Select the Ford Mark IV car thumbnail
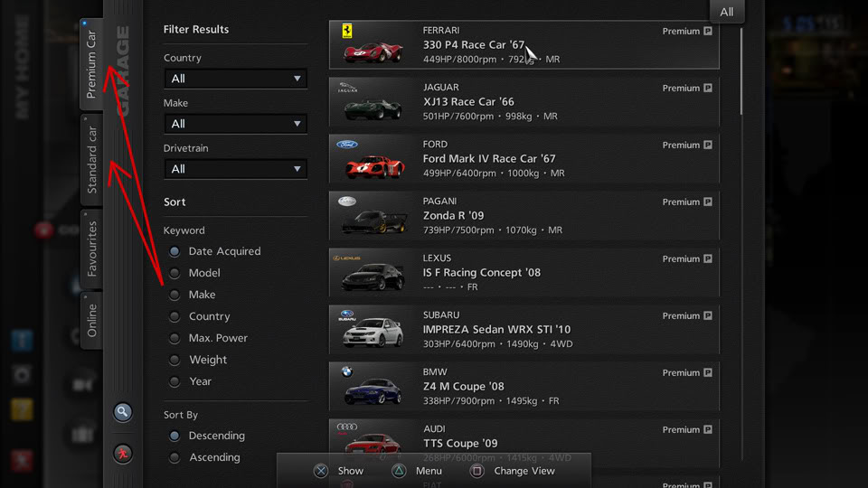868x488 pixels. tap(374, 166)
